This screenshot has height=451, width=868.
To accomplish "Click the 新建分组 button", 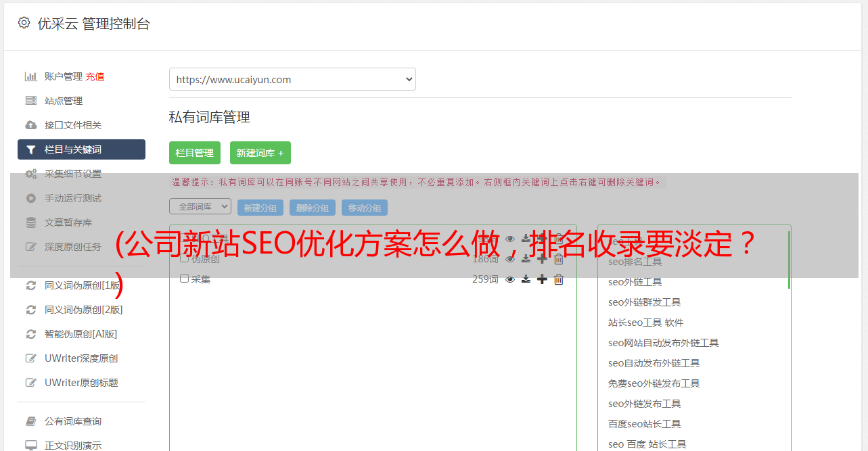I will [260, 208].
